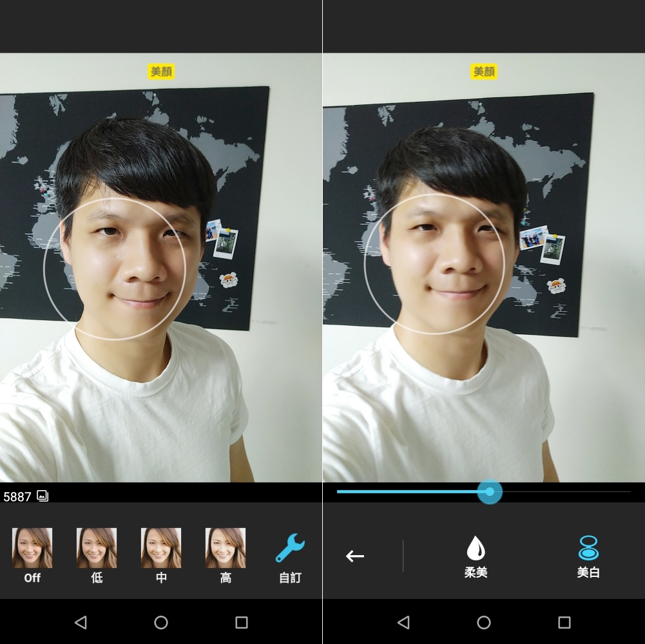Select the 柔美 water drop icon
Screen dimensions: 645x644
tap(476, 548)
